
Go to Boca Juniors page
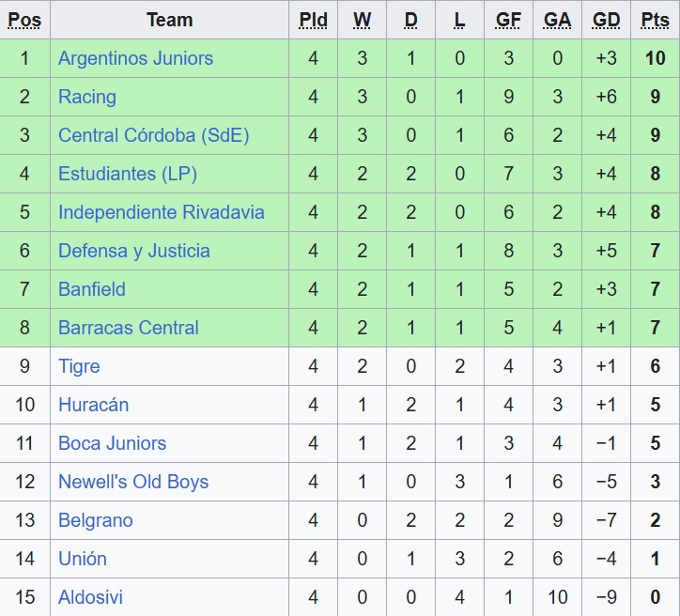point(112,443)
